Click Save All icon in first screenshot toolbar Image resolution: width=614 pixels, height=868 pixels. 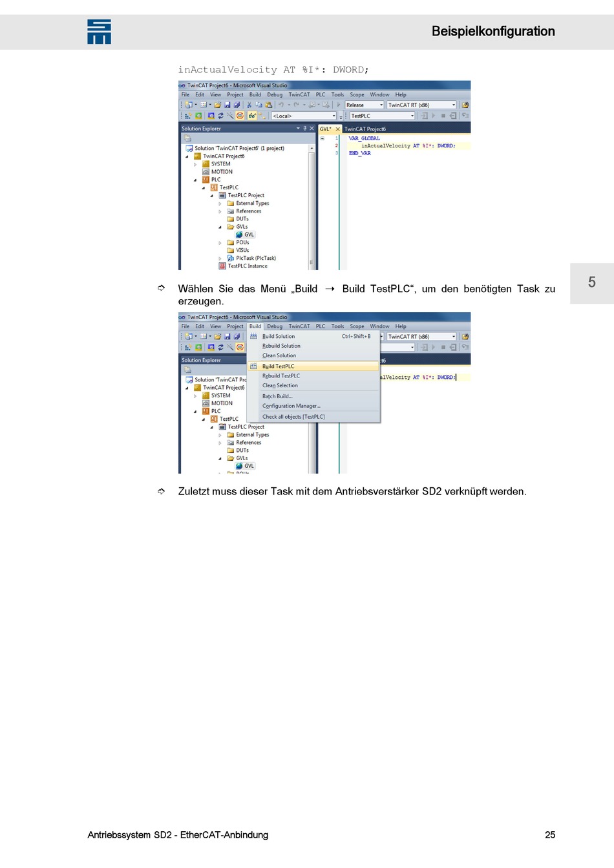pos(237,105)
